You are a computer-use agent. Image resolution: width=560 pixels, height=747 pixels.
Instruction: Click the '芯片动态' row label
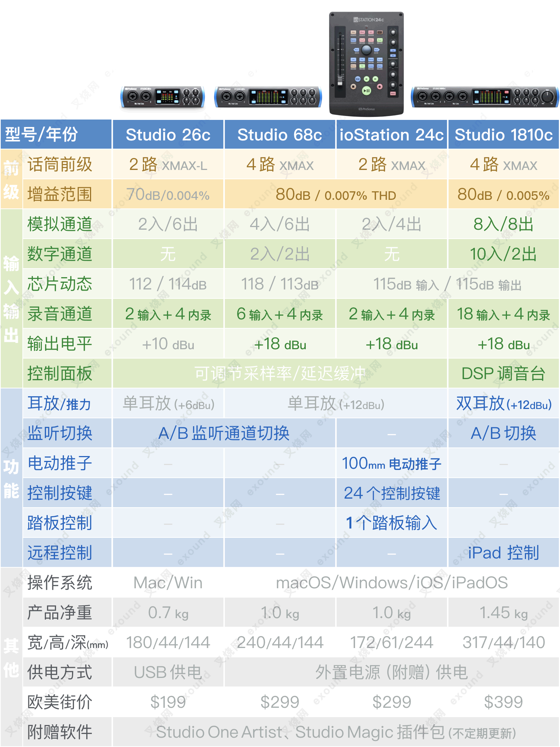coord(67,284)
